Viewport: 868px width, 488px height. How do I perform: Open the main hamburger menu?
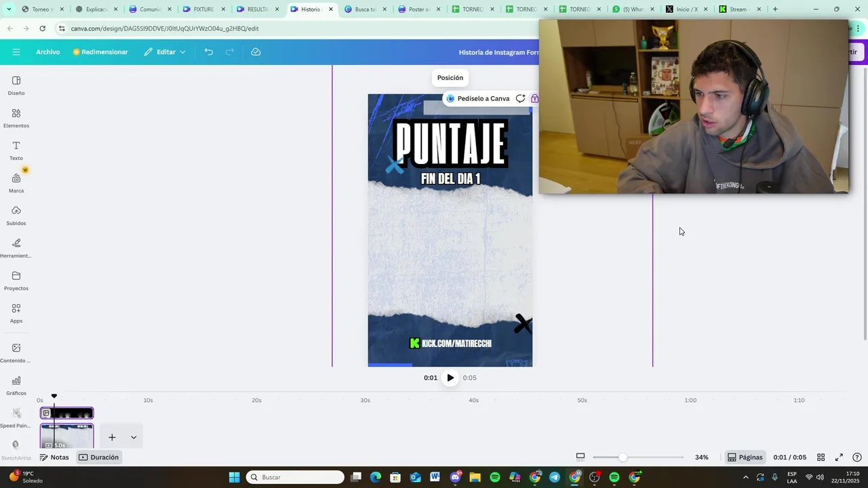16,52
